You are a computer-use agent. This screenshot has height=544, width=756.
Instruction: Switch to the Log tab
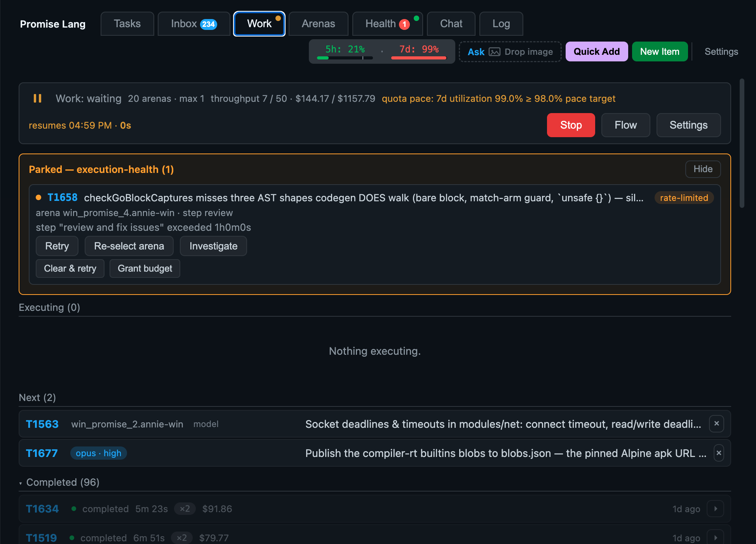[x=501, y=24]
